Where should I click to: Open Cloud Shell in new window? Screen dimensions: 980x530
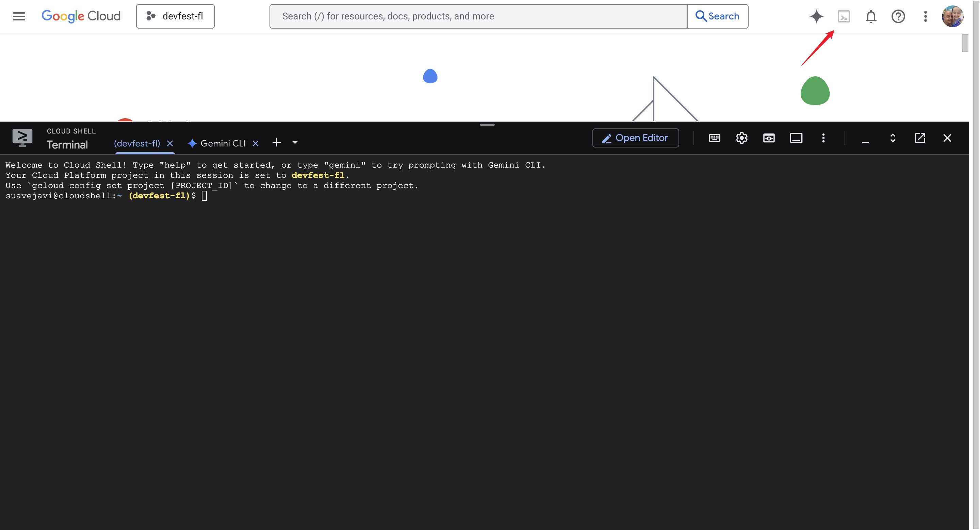pos(919,138)
